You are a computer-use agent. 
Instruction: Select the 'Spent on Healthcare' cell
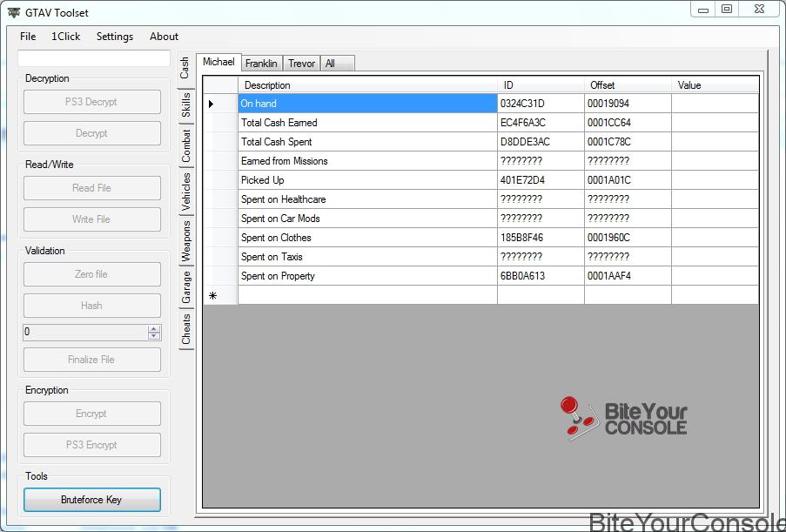point(367,199)
